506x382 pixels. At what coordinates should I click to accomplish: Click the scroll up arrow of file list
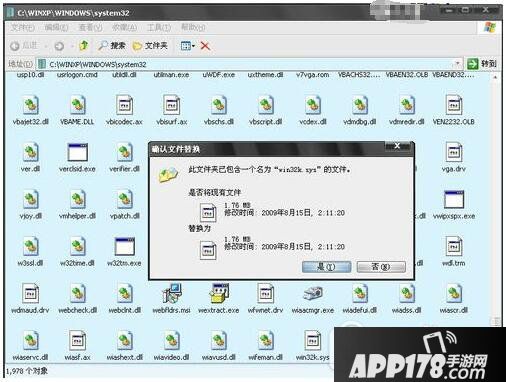[x=495, y=77]
